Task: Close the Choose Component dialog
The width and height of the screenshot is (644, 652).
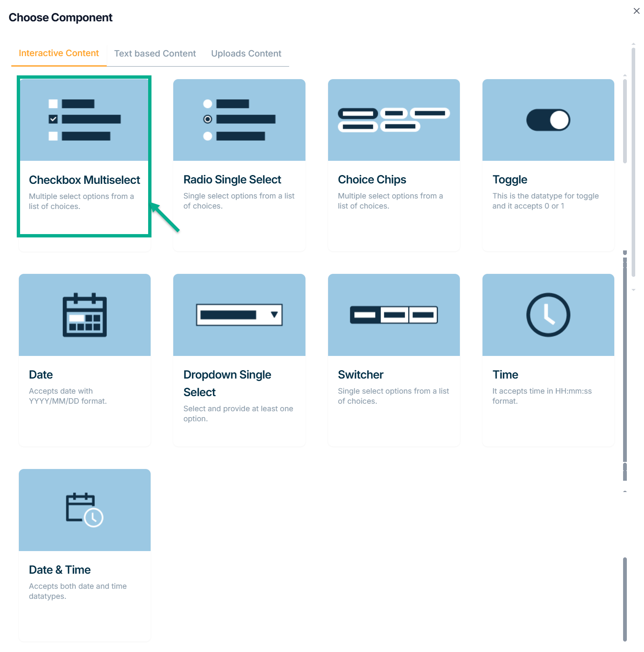Action: pyautogui.click(x=636, y=11)
